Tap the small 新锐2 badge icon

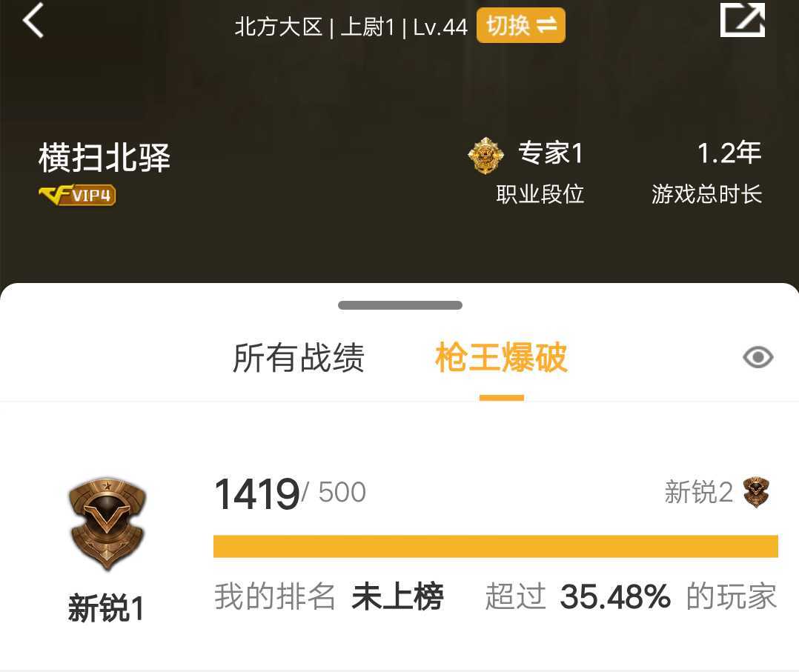point(756,492)
